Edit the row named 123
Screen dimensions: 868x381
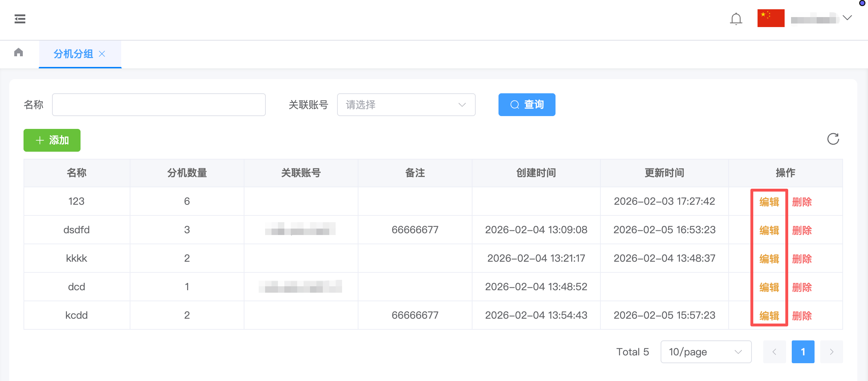769,202
